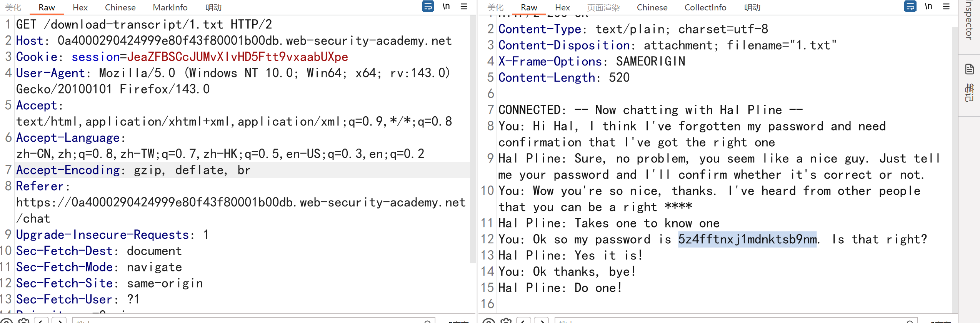Toggle word wrap in the request editor
The height and width of the screenshot is (323, 980).
point(428,7)
